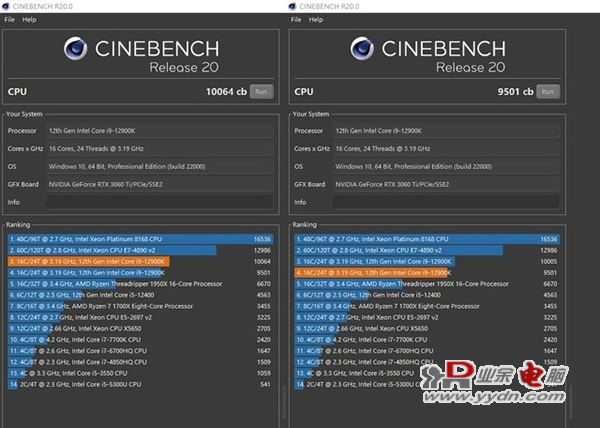Select Xeon X5650 row in right ranking
600x428 pixels.
tap(427, 328)
